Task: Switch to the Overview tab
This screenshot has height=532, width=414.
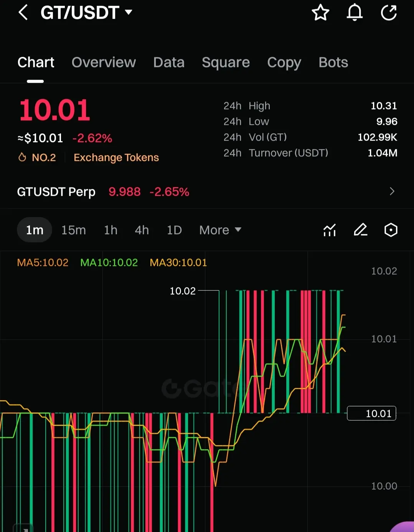Action: tap(104, 62)
